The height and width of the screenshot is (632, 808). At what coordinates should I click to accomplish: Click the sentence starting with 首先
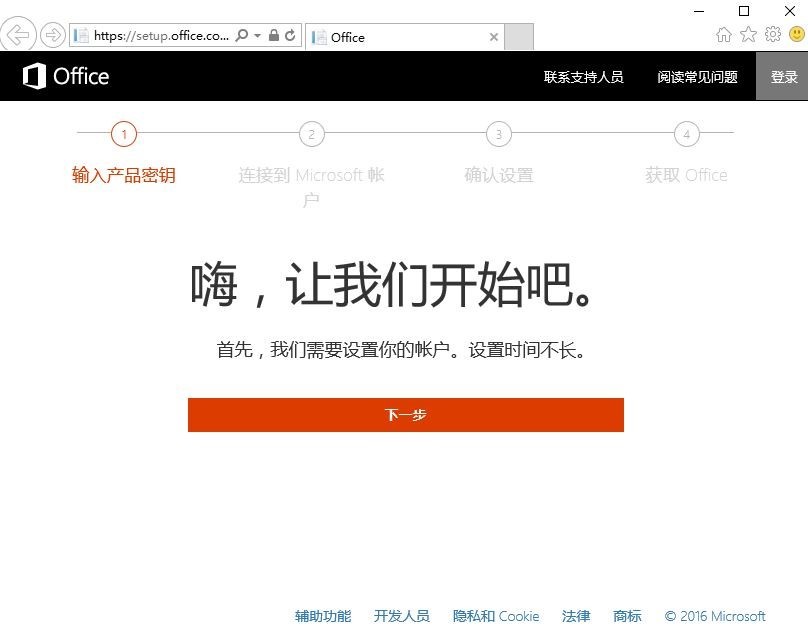click(401, 350)
